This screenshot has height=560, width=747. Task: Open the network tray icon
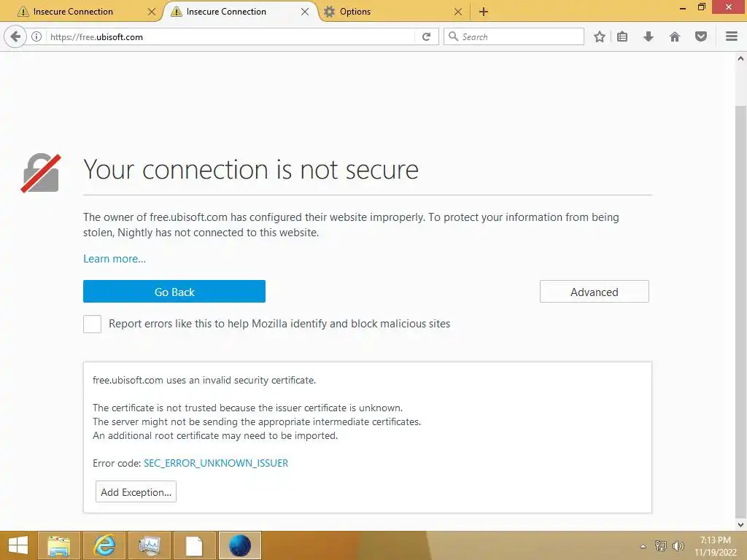coord(661,546)
